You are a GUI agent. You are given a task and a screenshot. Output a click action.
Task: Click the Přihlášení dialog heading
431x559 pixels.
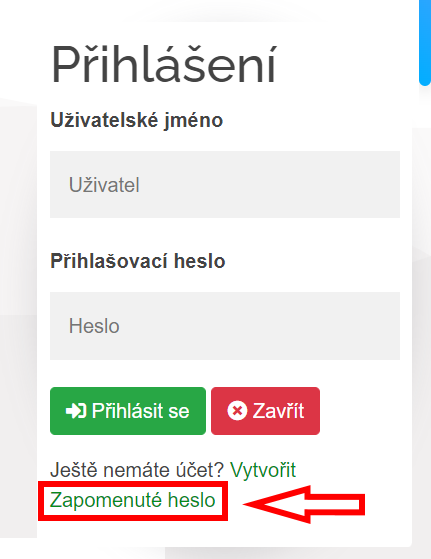pos(164,64)
